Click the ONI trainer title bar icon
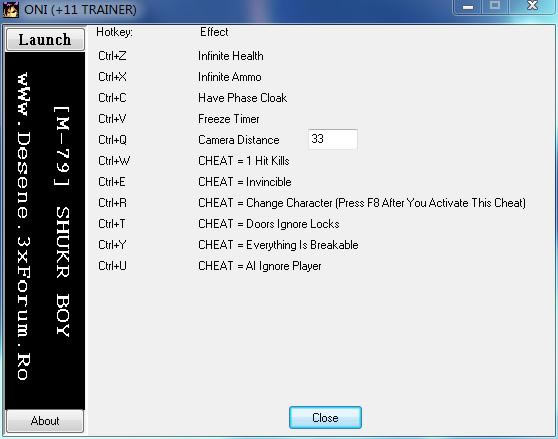Viewport: 558px width, 439px height. point(11,9)
